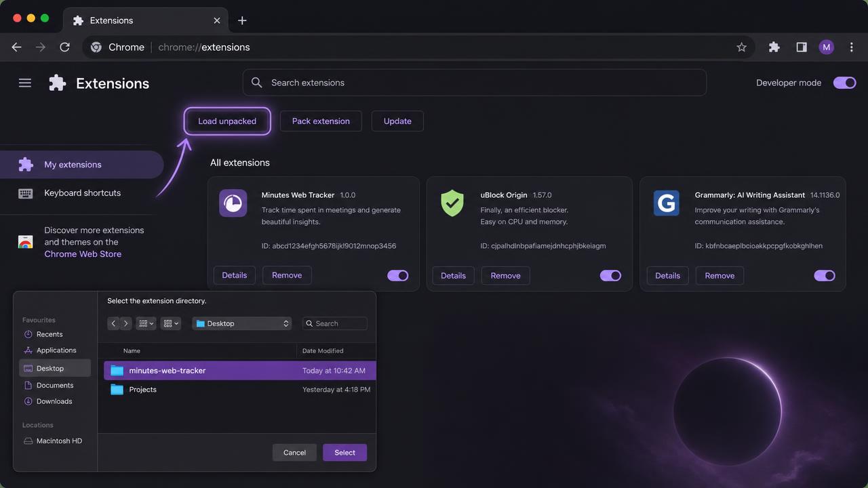Click the Chrome site info icon in address bar
Viewport: 868px width, 488px height.
coord(96,47)
